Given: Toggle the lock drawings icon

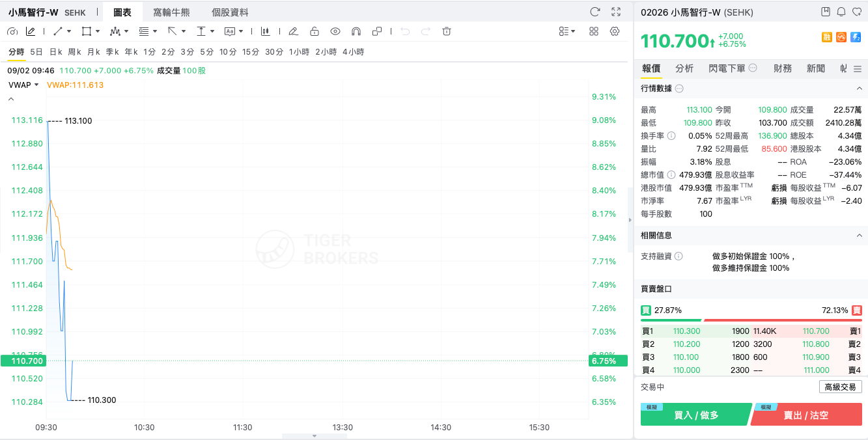Looking at the screenshot, I should [x=315, y=31].
